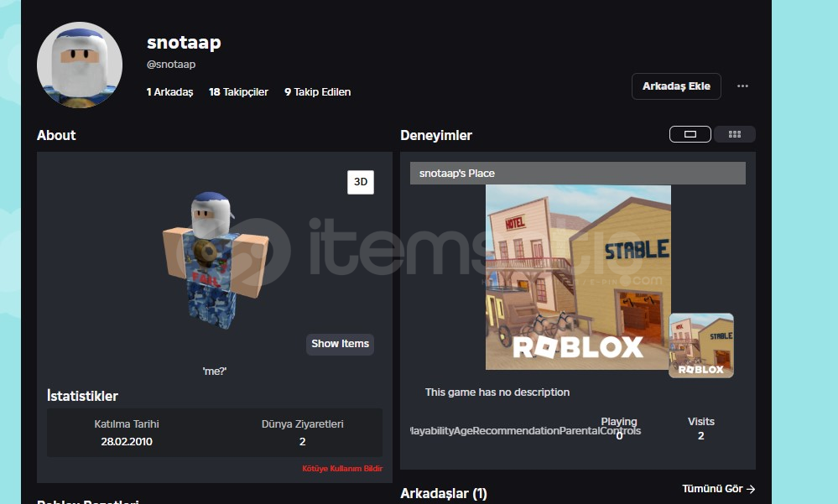Click the Deneyimler section heading
This screenshot has height=504, width=838.
(x=436, y=135)
